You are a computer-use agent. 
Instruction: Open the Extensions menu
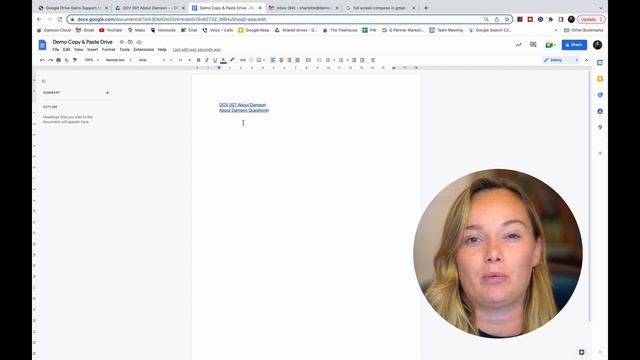[144, 49]
